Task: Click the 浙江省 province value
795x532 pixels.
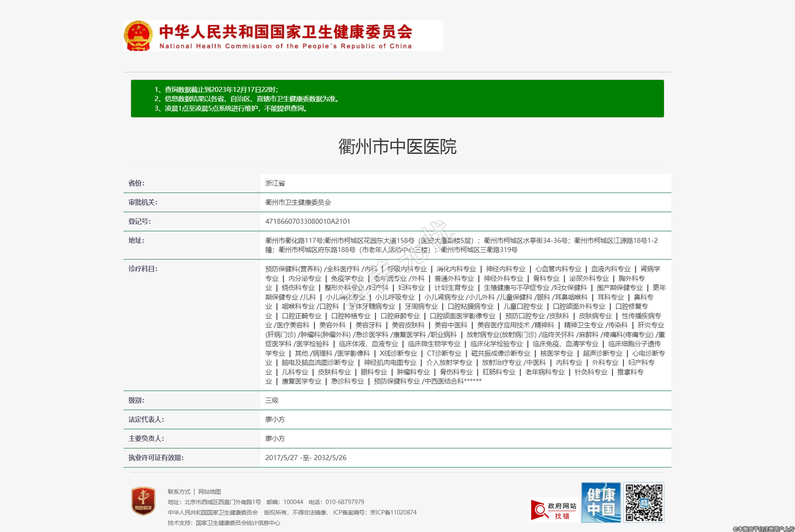Action: click(275, 183)
